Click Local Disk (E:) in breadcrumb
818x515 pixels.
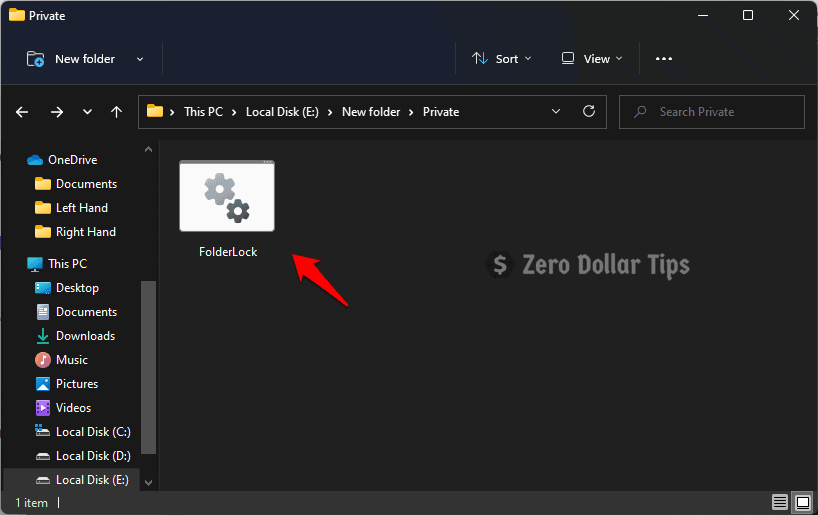[282, 112]
